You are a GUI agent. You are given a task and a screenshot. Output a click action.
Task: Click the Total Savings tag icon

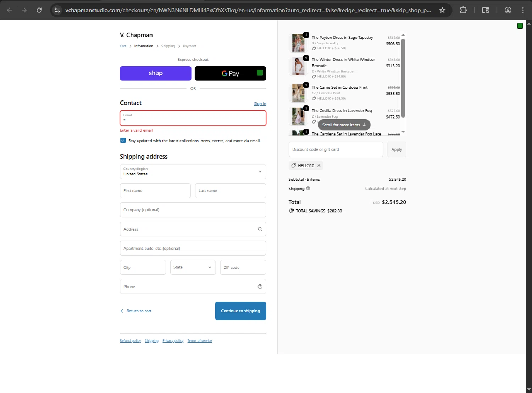(x=291, y=211)
